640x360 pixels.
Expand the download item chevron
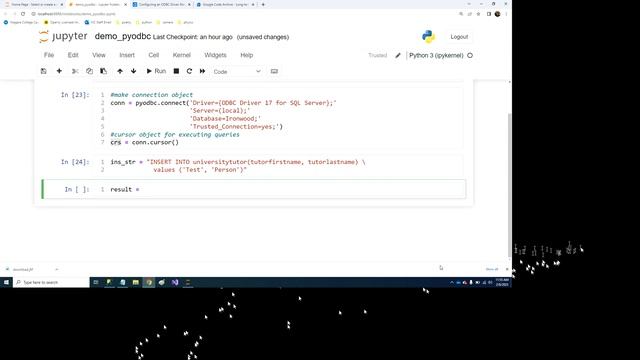point(57,269)
